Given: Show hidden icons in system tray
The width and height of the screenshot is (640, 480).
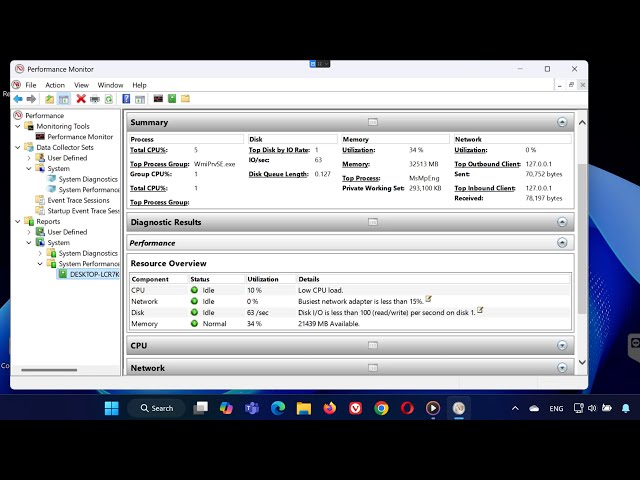Looking at the screenshot, I should tap(515, 408).
